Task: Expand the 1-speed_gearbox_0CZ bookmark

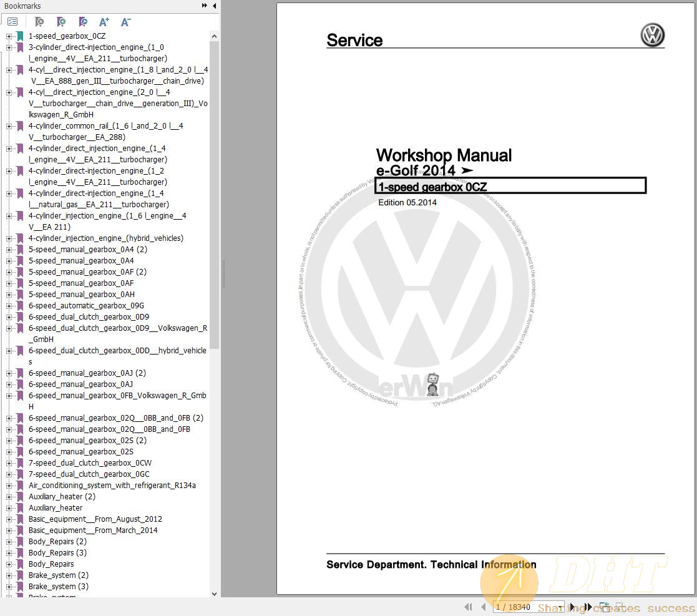Action: (9, 36)
